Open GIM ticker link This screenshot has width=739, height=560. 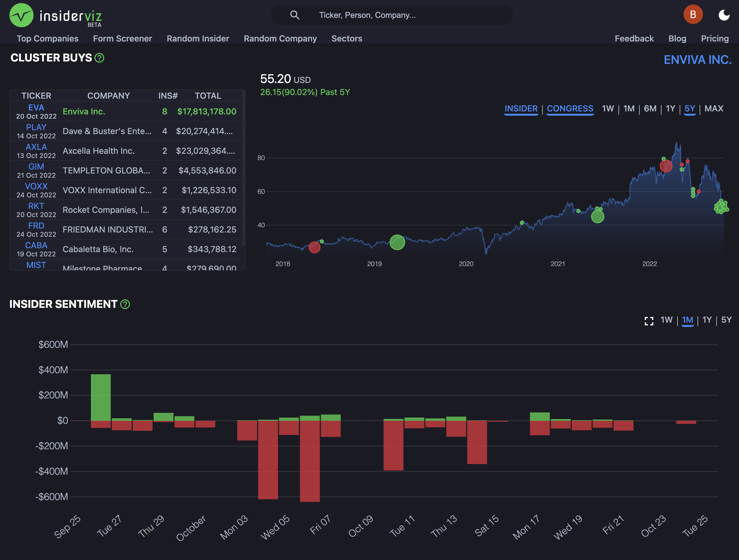pyautogui.click(x=36, y=166)
